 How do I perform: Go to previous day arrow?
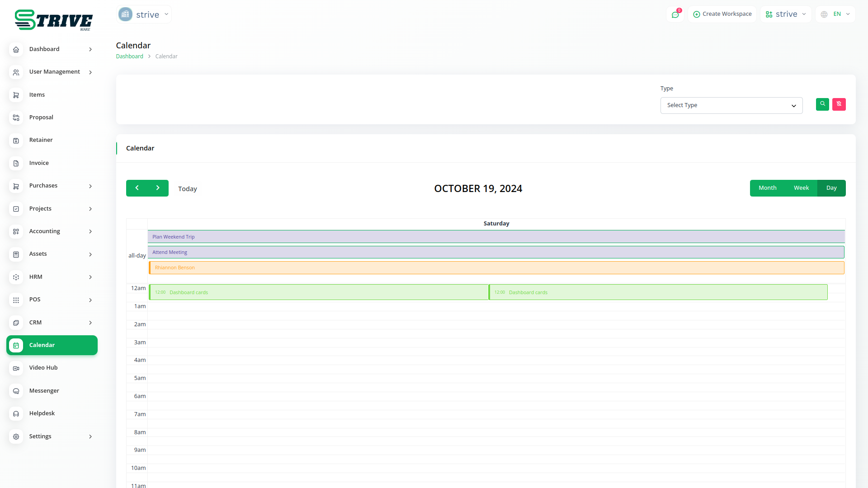coord(137,188)
